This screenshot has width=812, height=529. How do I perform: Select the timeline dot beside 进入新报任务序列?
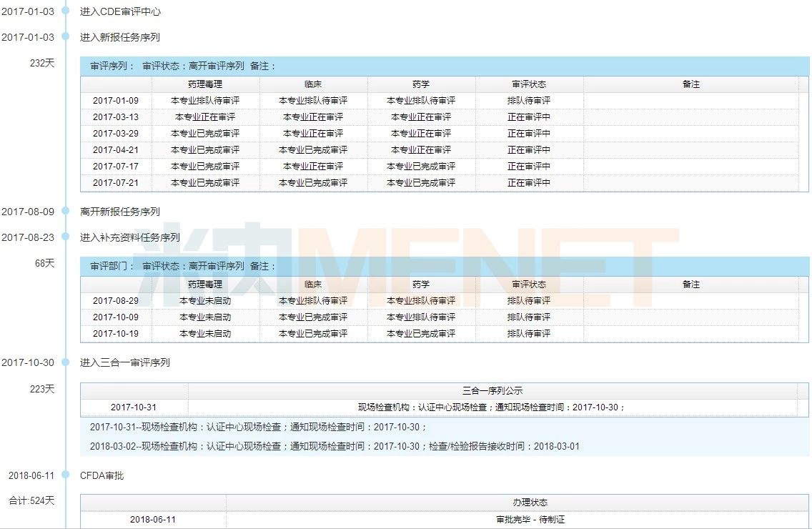(66, 36)
